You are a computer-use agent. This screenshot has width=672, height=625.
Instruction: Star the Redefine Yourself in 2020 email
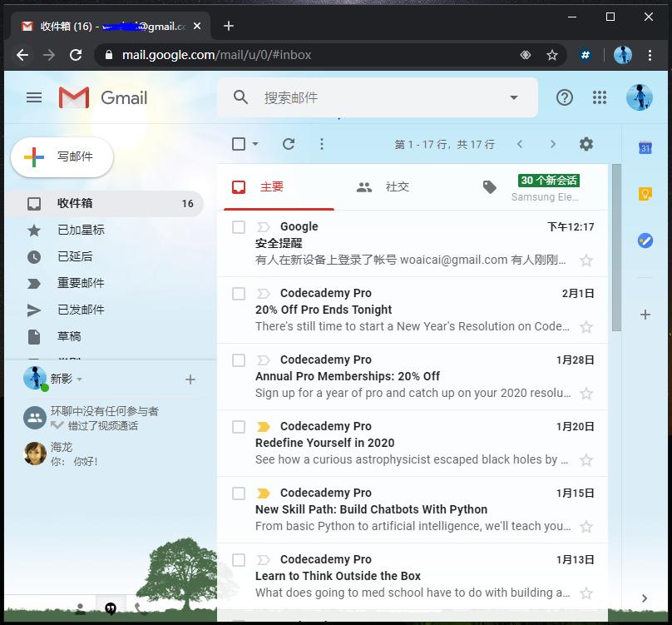pyautogui.click(x=587, y=460)
